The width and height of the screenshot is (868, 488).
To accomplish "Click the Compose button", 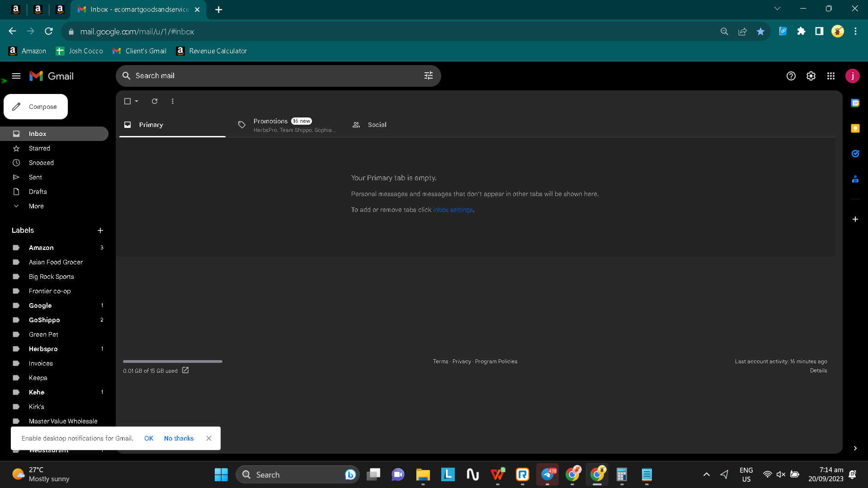I will 36,107.
